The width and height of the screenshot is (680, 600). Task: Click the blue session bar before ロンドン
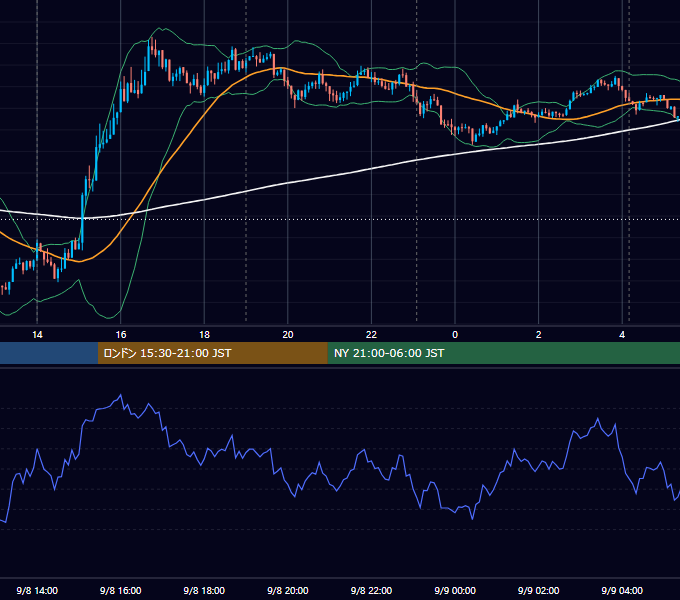(49, 353)
